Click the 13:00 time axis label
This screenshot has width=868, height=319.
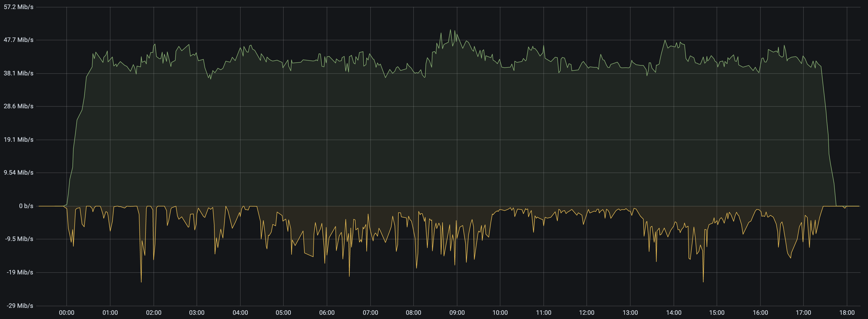click(x=630, y=313)
